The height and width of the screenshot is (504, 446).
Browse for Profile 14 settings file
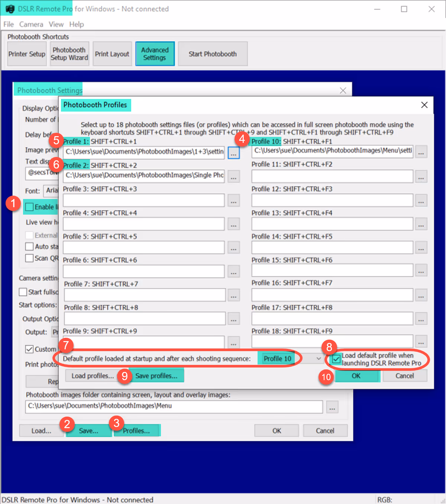click(421, 248)
